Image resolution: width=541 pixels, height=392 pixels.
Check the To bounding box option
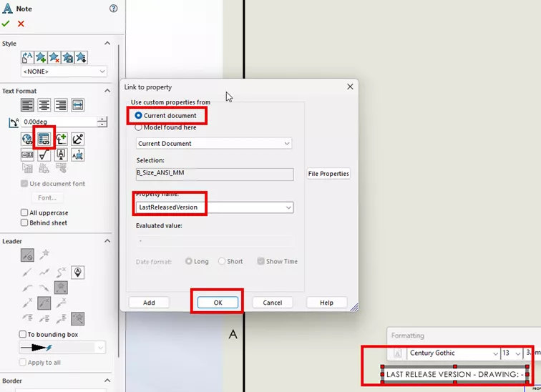point(22,335)
